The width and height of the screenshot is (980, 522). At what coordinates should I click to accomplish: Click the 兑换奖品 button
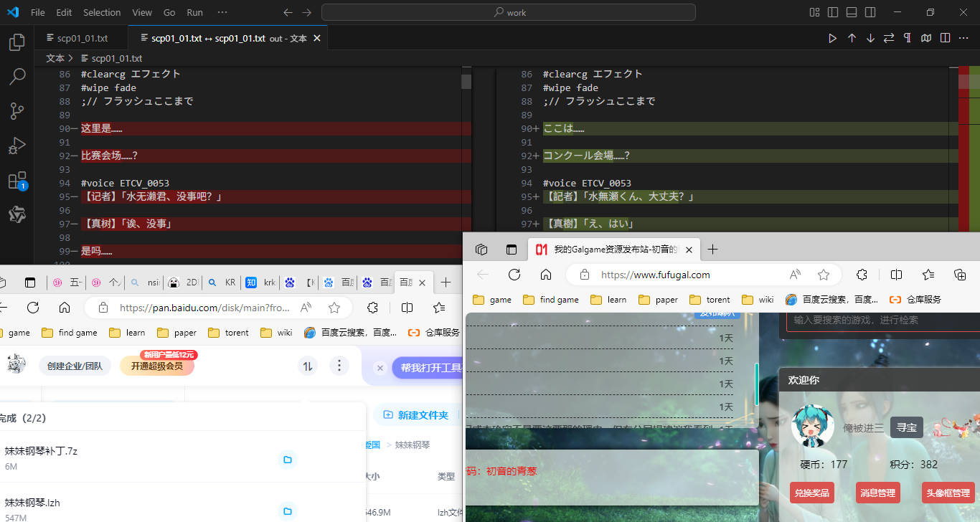pos(811,493)
